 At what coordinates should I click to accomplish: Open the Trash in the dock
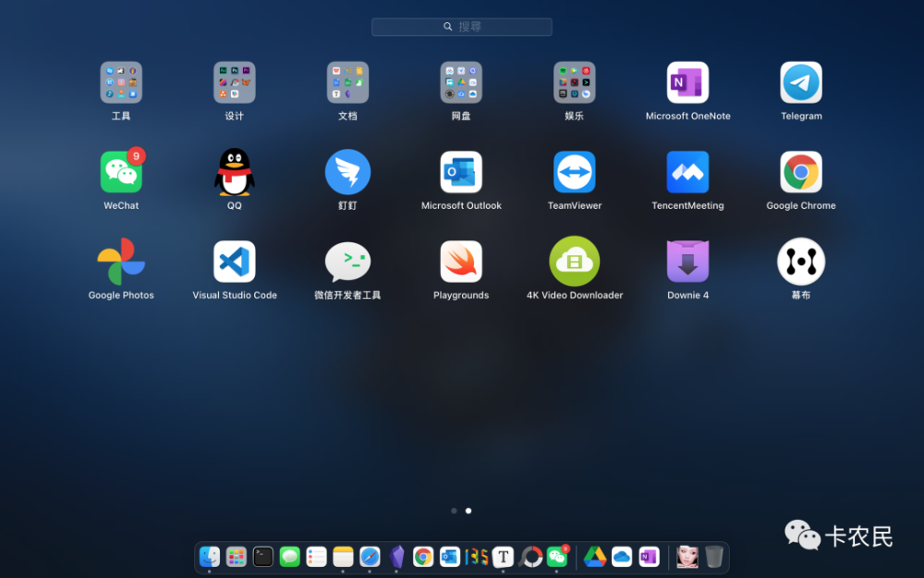tap(713, 557)
